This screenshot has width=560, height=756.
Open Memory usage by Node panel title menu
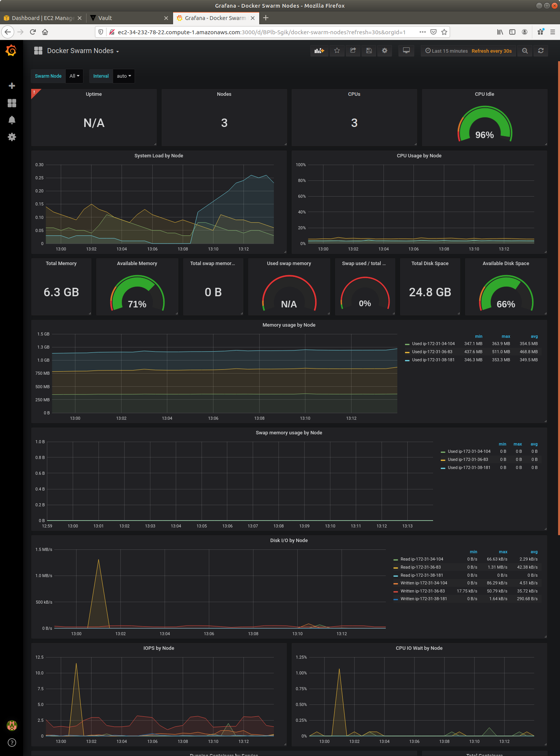tap(289, 325)
